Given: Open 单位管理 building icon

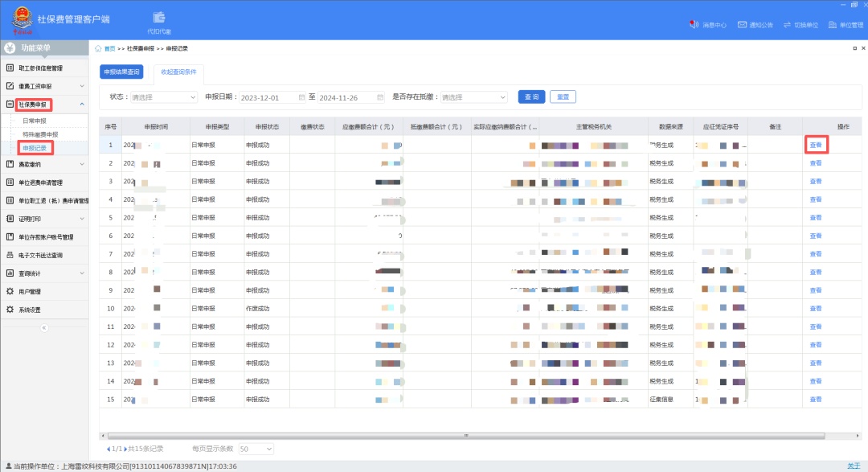Looking at the screenshot, I should click(x=833, y=25).
